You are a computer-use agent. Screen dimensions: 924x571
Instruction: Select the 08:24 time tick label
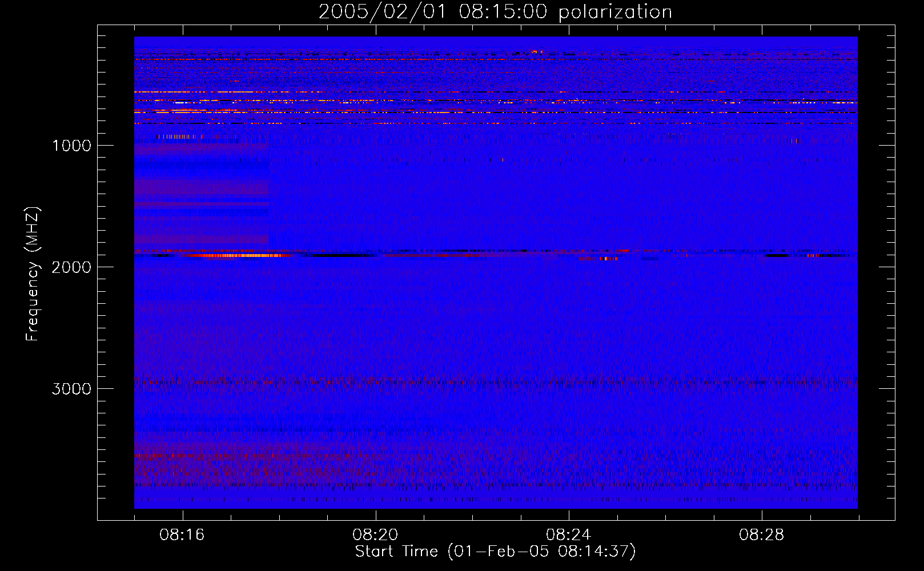click(x=569, y=535)
